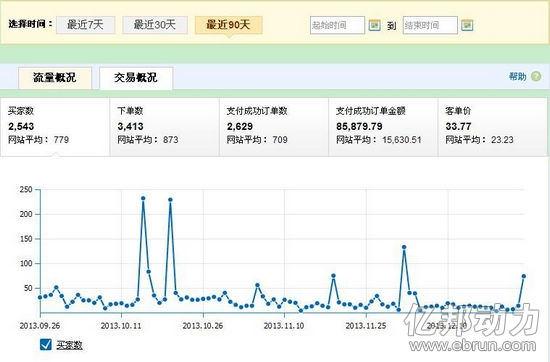Viewport: 550px width, 362px height.
Task: Click the 100 y-axis label
Action: coord(26,263)
